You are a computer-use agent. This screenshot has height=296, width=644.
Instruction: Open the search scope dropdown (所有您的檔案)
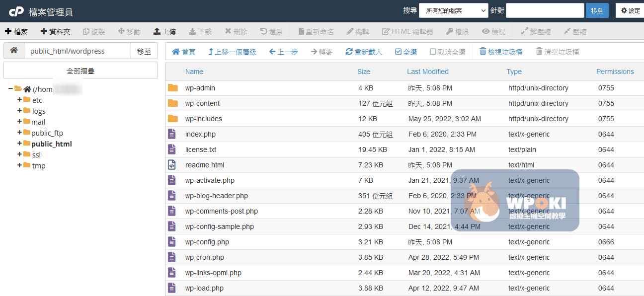(x=453, y=10)
